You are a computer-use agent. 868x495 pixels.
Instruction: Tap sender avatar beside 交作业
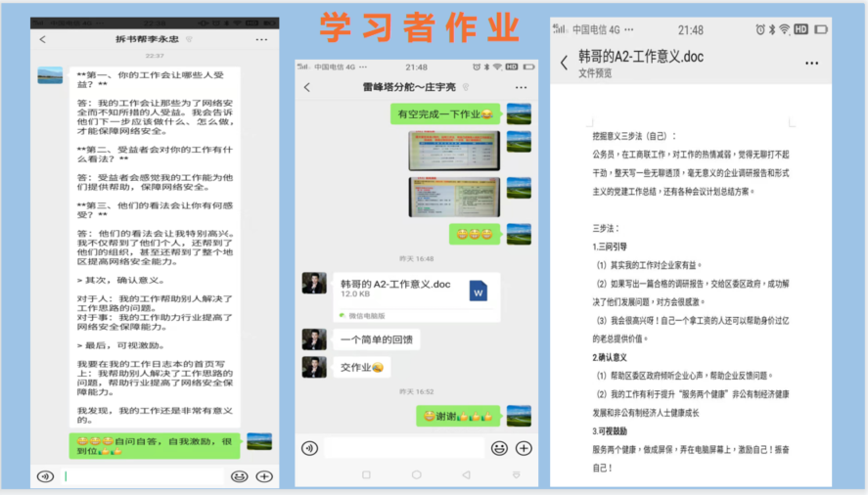[x=314, y=367]
